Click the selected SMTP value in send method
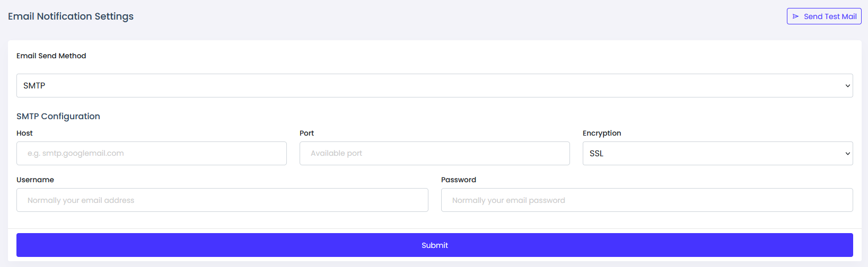Screen dimensions: 868x267 coord(34,86)
